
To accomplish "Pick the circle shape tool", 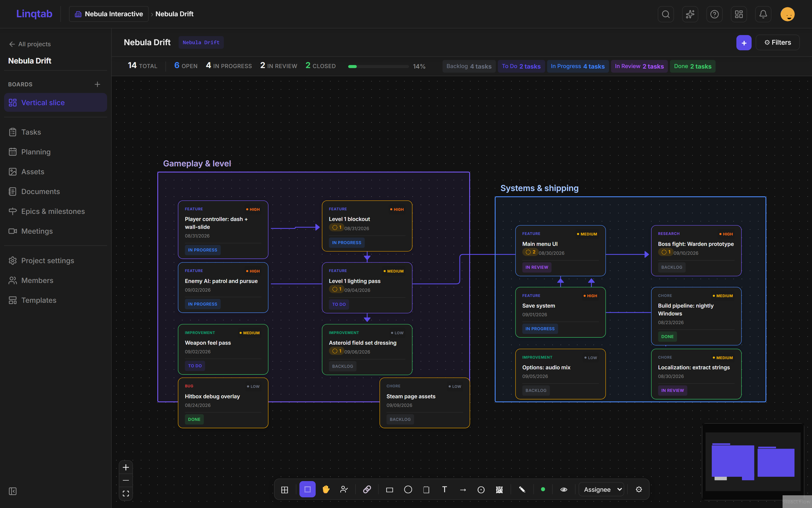I will (x=408, y=489).
